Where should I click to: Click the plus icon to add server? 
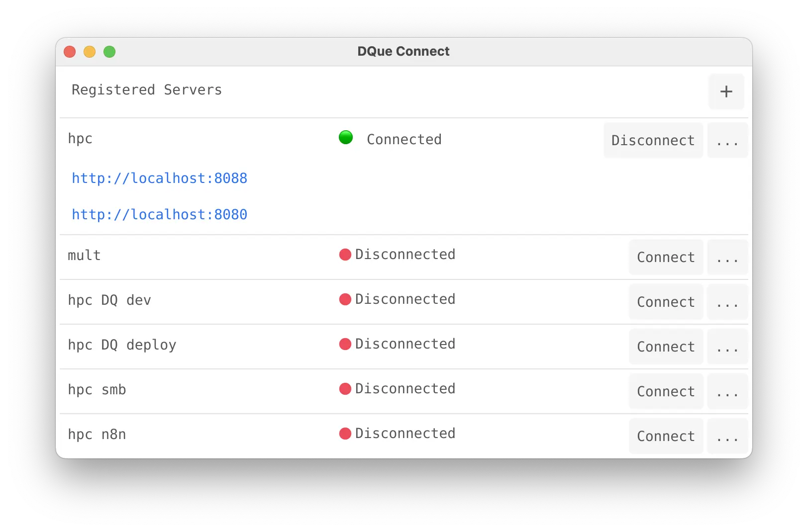coord(726,91)
